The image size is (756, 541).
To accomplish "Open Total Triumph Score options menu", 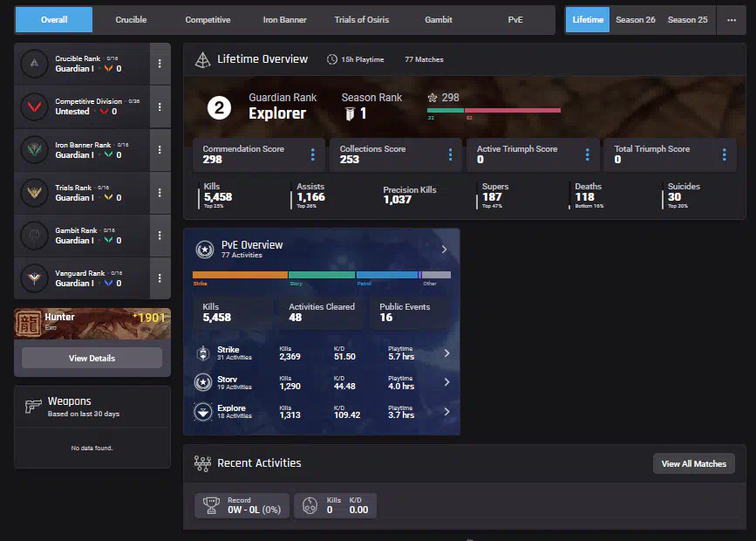I will [725, 154].
